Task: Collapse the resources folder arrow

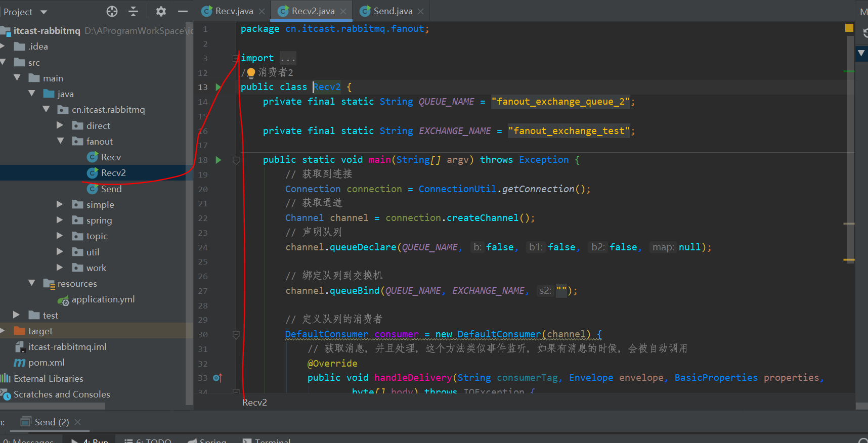Action: coord(32,283)
